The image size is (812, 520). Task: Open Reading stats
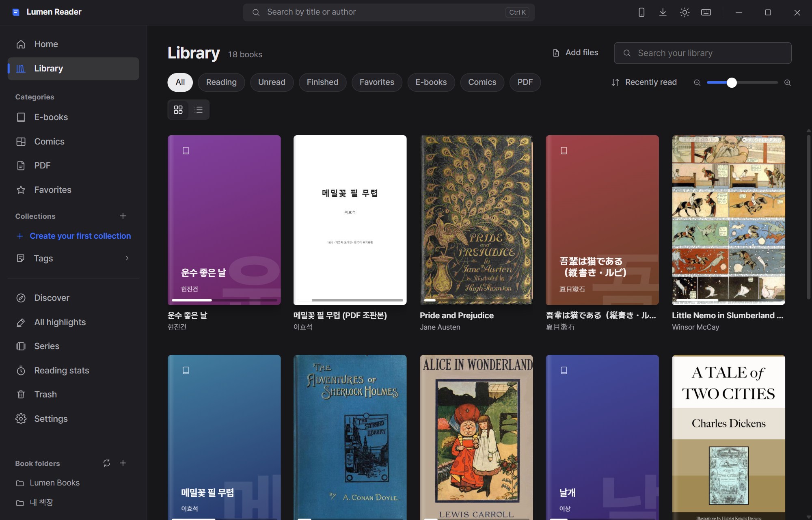[x=73, y=371]
